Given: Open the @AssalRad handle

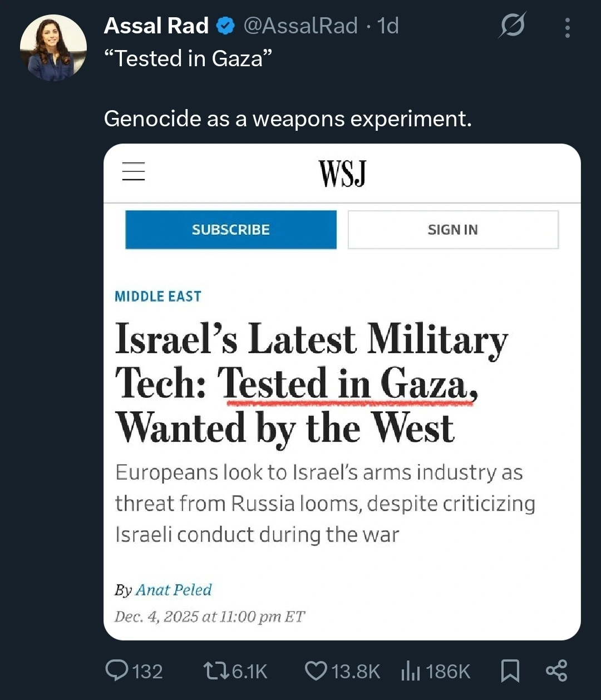Looking at the screenshot, I should (x=300, y=26).
